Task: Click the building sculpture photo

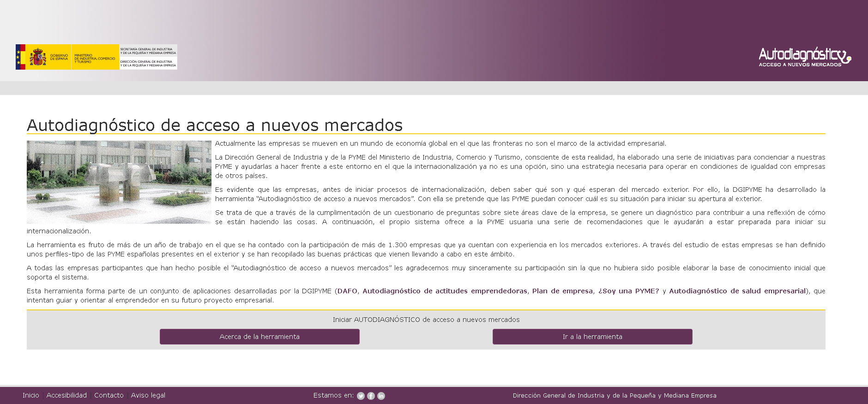Action: pos(119,182)
